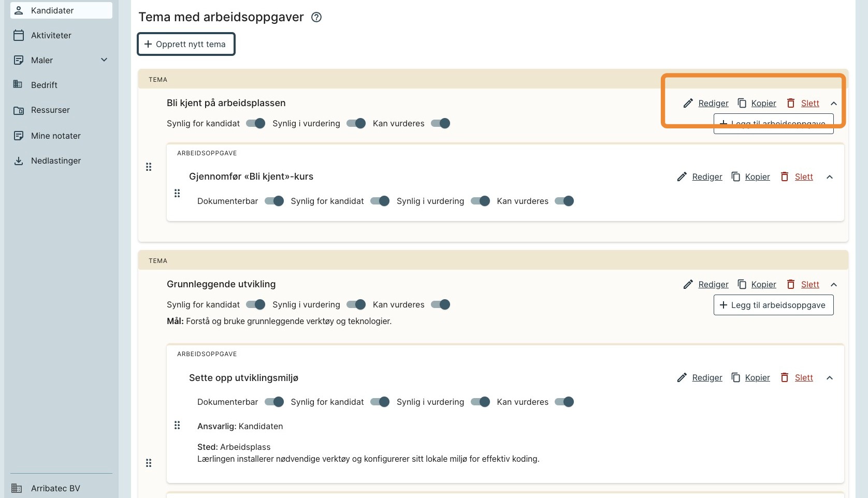The height and width of the screenshot is (498, 868).
Task: Open the Arribatec BV organization entry
Action: (x=55, y=488)
